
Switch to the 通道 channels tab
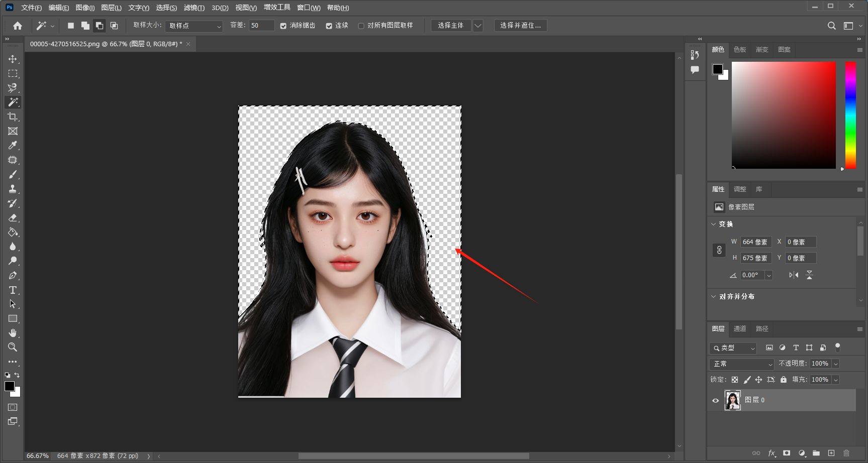click(x=740, y=329)
